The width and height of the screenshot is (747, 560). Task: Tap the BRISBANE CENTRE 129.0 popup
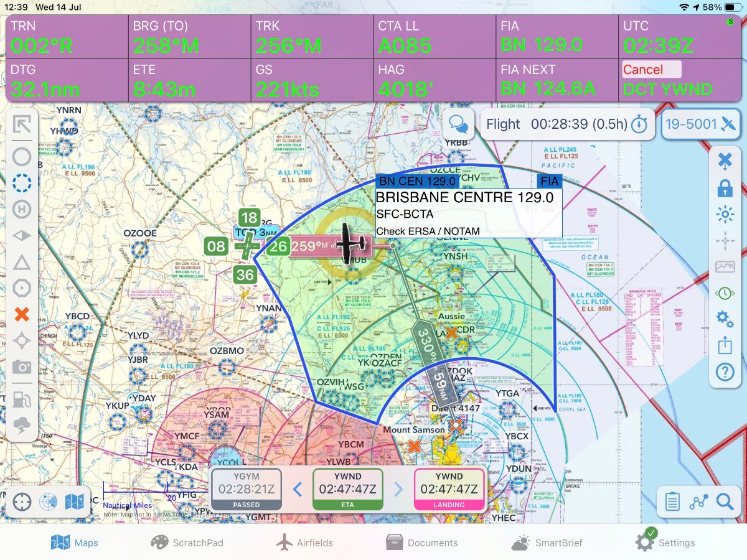click(x=469, y=213)
